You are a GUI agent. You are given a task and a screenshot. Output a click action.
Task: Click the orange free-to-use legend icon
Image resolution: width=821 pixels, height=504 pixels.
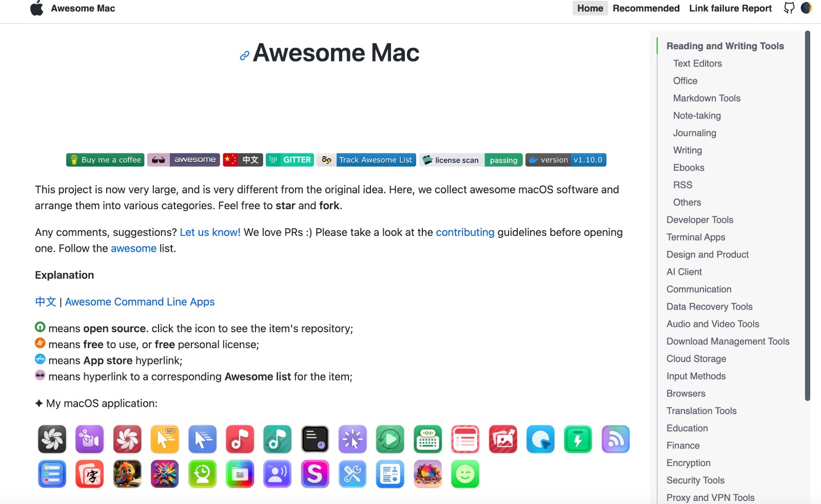click(40, 342)
